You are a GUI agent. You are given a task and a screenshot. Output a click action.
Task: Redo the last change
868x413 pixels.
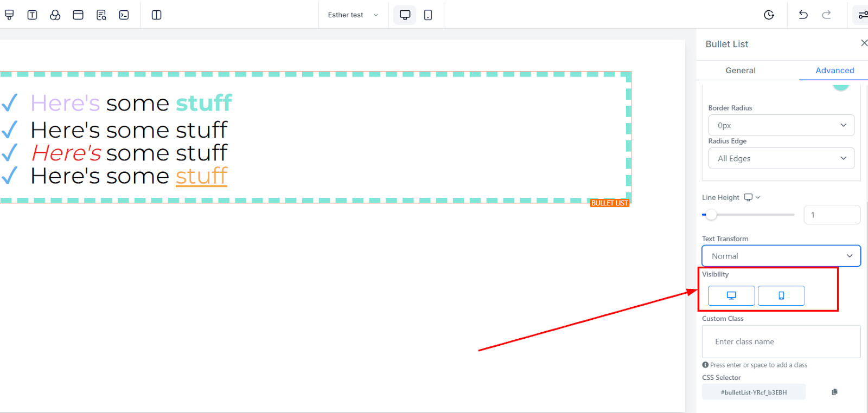coord(826,15)
